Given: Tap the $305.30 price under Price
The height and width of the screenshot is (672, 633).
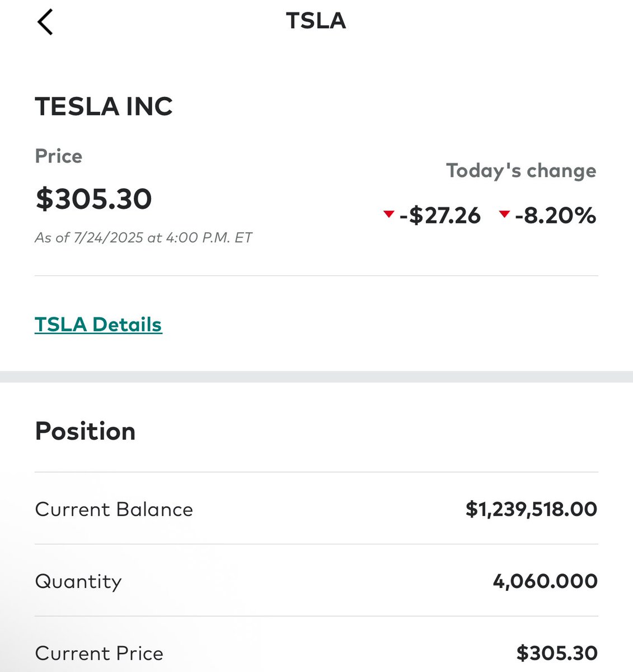Looking at the screenshot, I should [93, 199].
